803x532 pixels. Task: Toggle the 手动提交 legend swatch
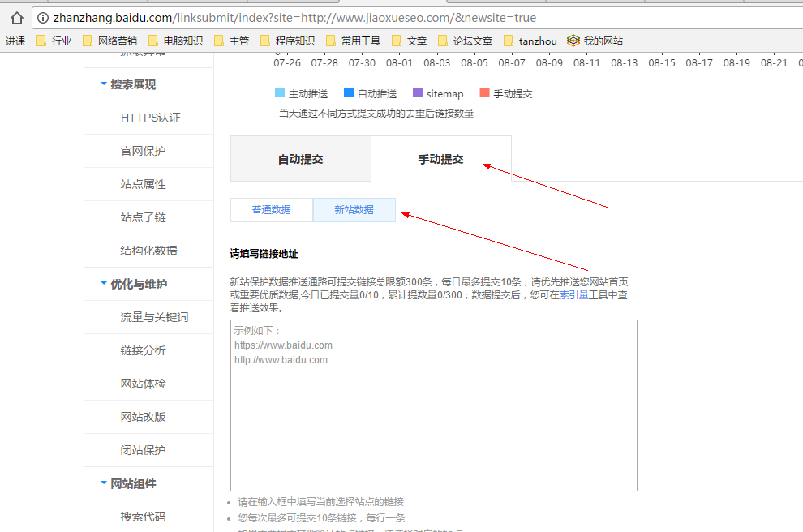click(x=484, y=92)
